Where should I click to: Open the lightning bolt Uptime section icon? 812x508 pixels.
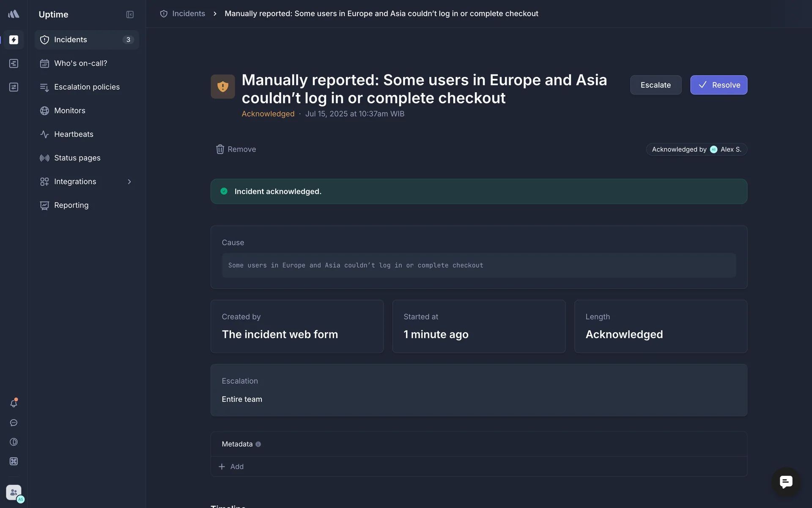14,40
